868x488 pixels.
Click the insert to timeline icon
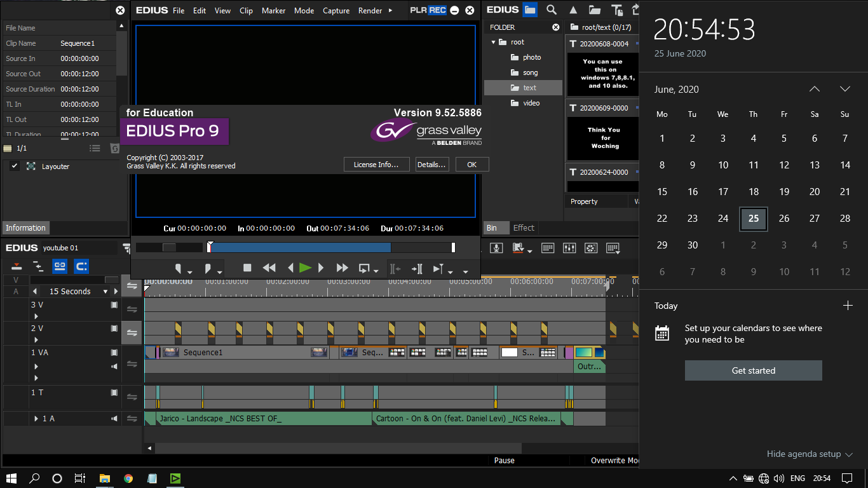click(417, 268)
